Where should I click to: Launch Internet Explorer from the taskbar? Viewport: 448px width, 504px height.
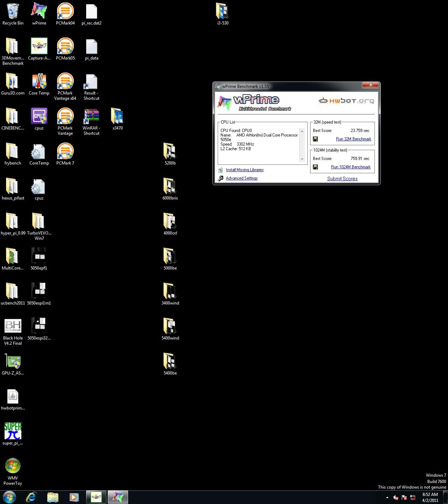click(31, 497)
